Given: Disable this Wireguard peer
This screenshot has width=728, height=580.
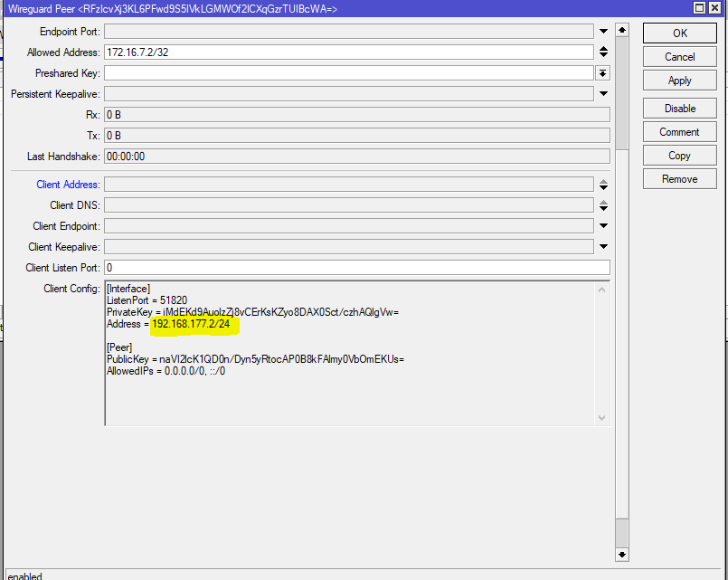Looking at the screenshot, I should point(680,109).
